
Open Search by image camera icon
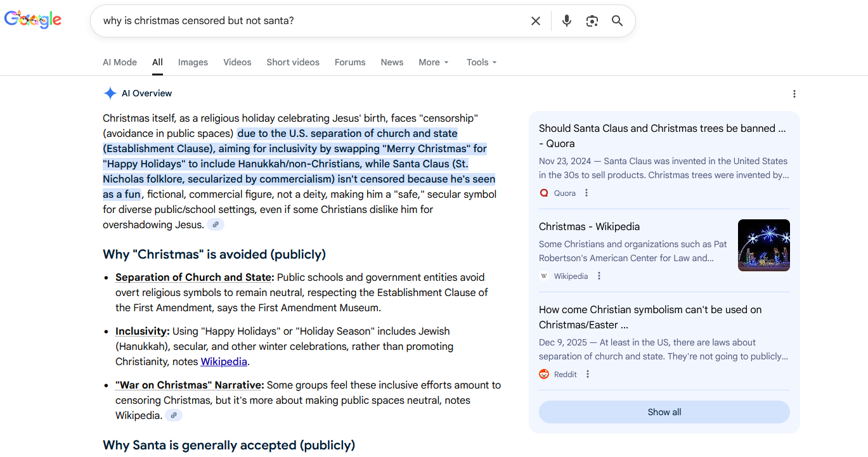click(592, 21)
